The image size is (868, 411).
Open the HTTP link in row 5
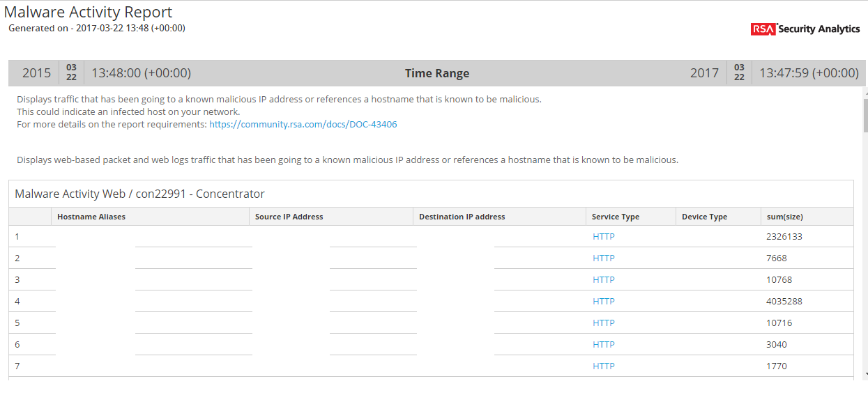(x=604, y=323)
